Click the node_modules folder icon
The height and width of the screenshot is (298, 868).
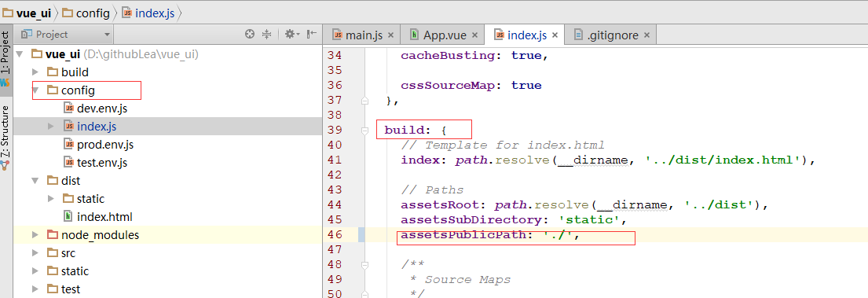[52, 235]
